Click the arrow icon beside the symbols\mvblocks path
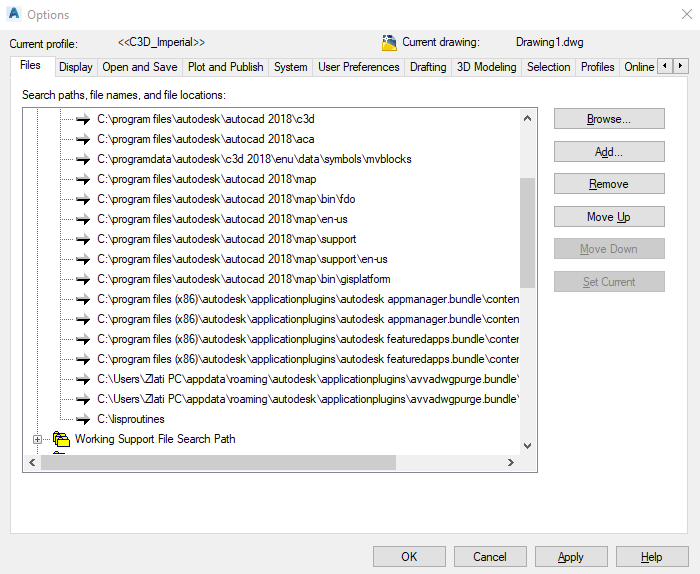 point(83,159)
